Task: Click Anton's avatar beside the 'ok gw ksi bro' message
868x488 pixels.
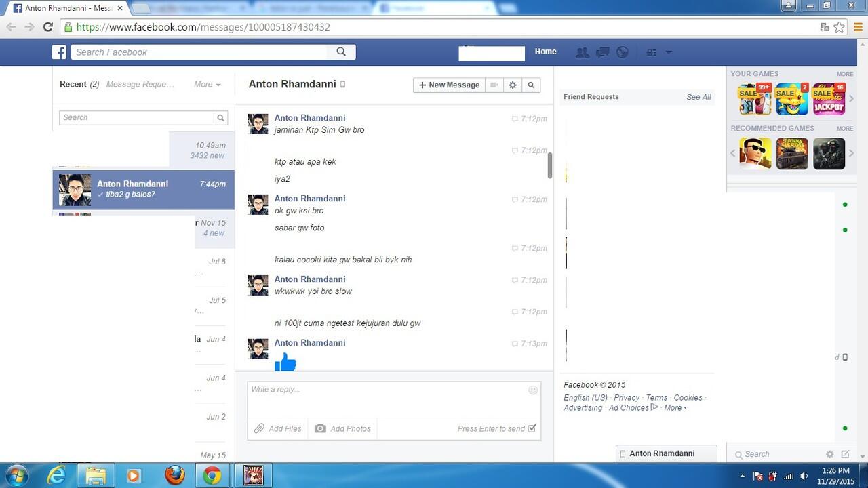Action: tap(258, 205)
